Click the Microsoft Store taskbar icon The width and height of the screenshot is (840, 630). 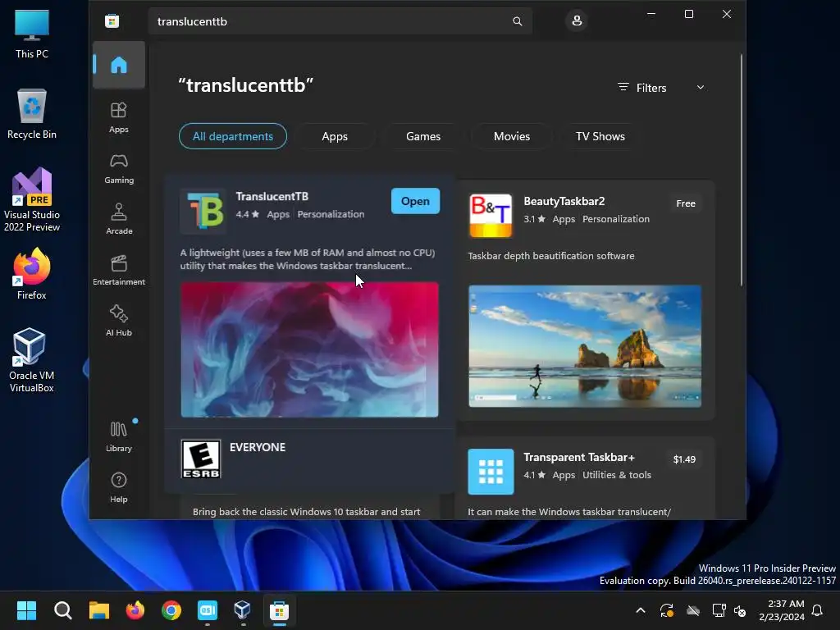click(279, 610)
